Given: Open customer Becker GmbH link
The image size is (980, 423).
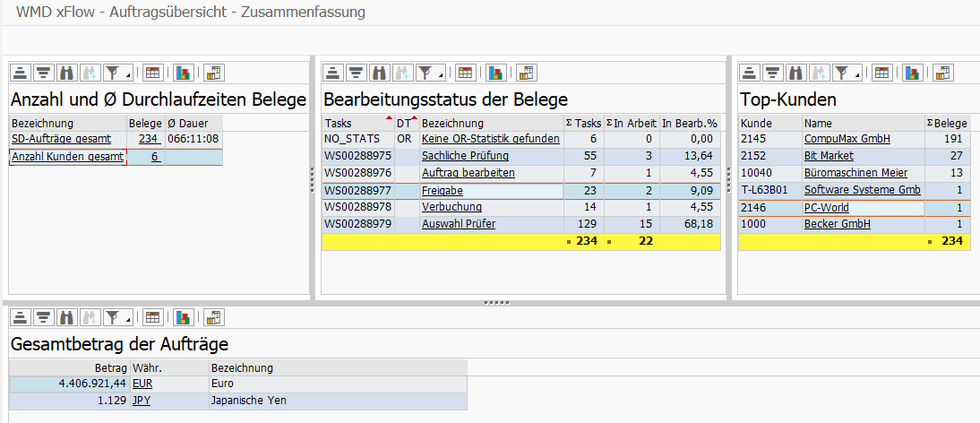Looking at the screenshot, I should (x=838, y=224).
